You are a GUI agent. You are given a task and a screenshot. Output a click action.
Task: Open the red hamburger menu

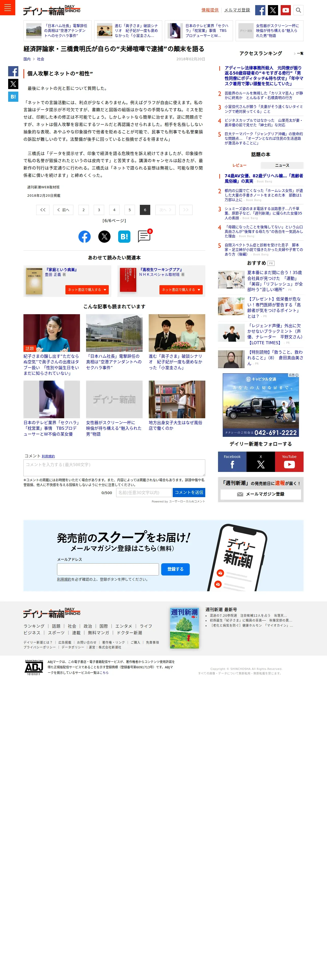point(7,8)
